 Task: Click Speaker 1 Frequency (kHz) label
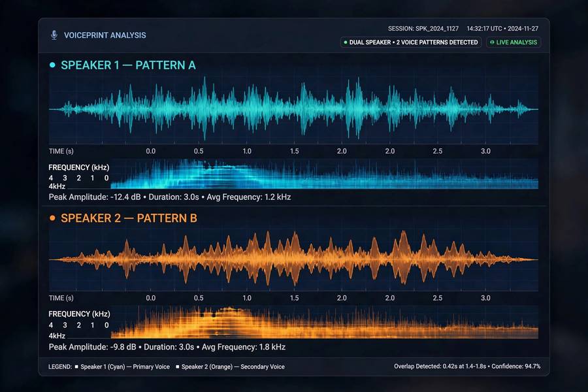[79, 167]
